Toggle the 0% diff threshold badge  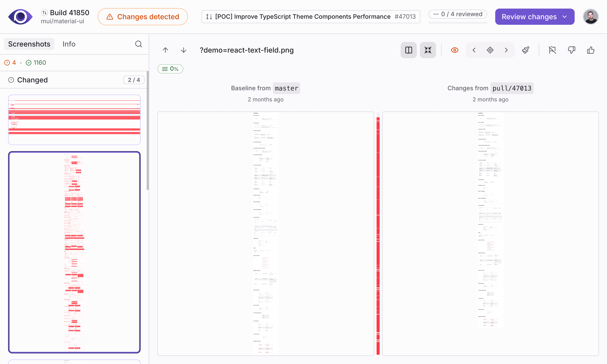pyautogui.click(x=170, y=69)
